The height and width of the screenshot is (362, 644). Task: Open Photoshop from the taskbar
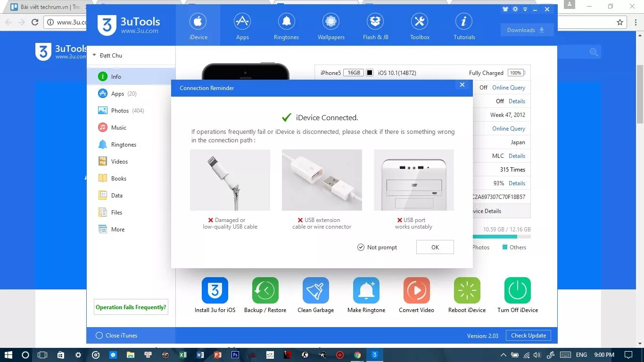pos(235,355)
